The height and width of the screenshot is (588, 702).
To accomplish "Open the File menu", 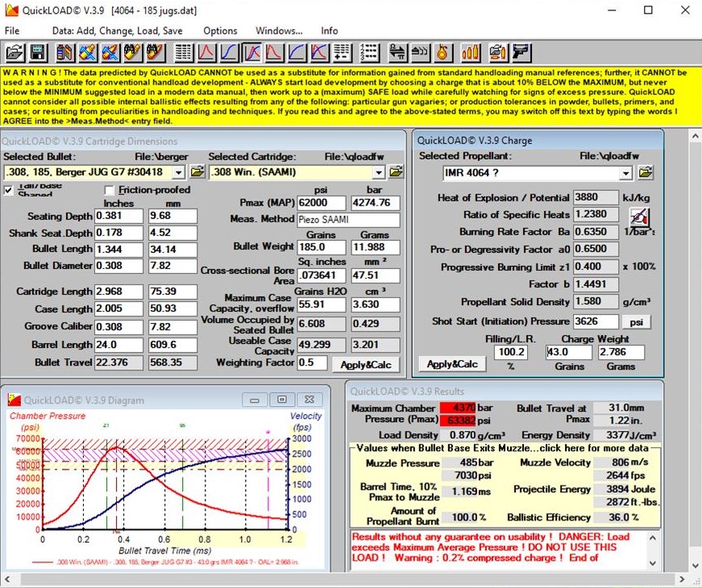I will coord(12,31).
